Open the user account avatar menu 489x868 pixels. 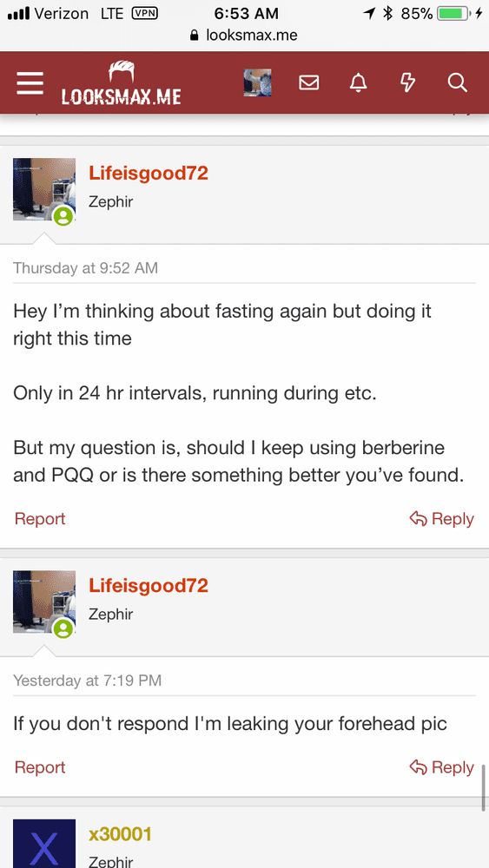[257, 83]
